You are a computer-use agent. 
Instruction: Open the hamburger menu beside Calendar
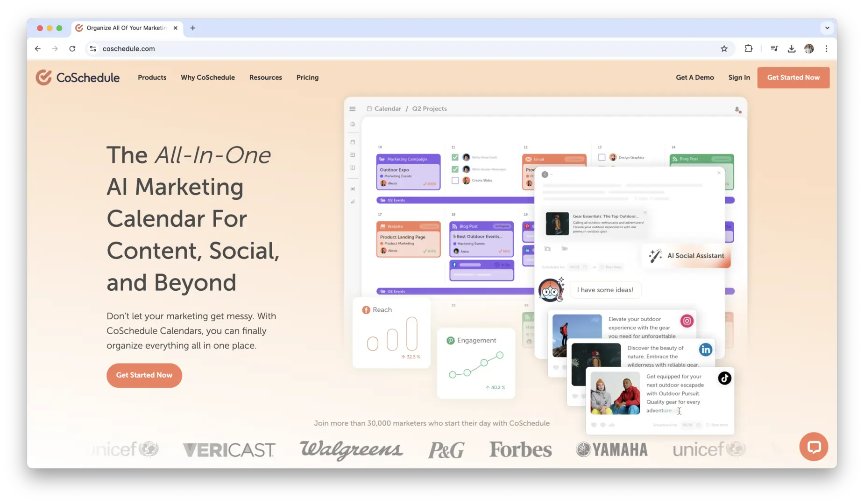pos(353,109)
